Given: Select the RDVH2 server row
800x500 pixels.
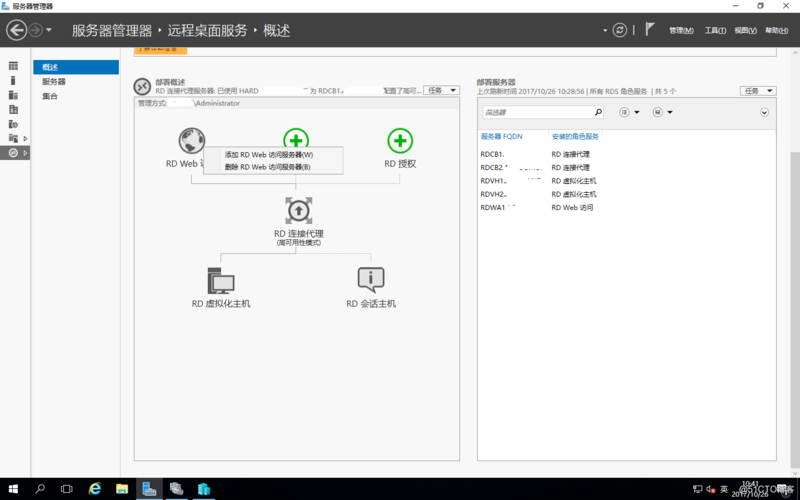Looking at the screenshot, I should [x=627, y=194].
